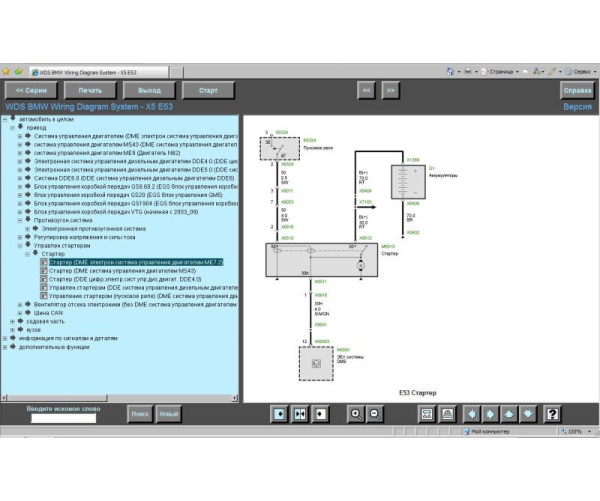Expand the 'ходовая часть' tree node

click(12, 321)
